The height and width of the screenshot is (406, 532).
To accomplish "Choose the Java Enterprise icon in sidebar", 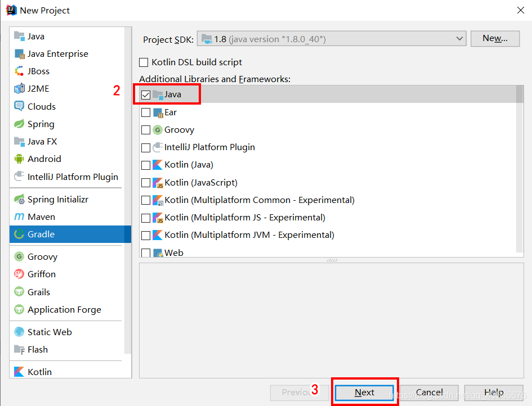I will pyautogui.click(x=19, y=54).
